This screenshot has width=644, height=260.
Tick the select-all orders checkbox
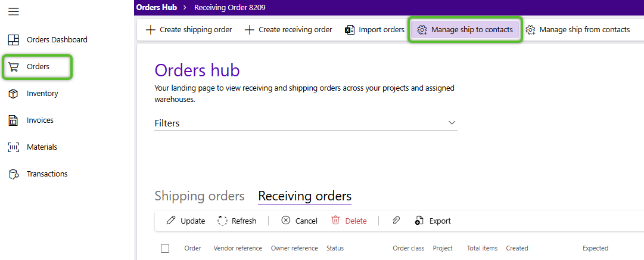(165, 248)
